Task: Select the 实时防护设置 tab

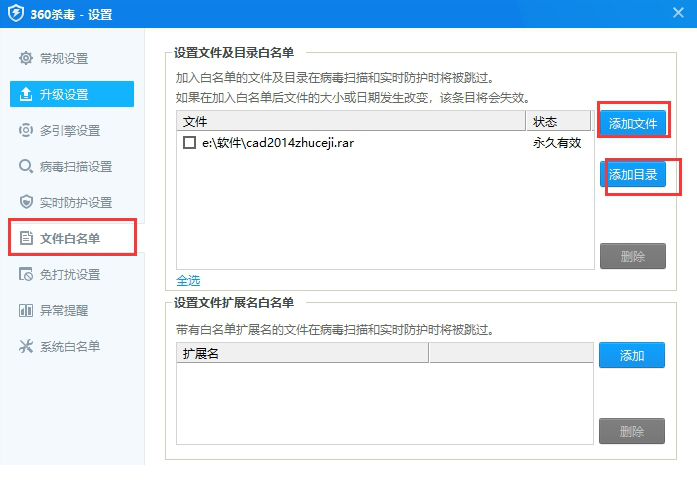Action: 72,202
